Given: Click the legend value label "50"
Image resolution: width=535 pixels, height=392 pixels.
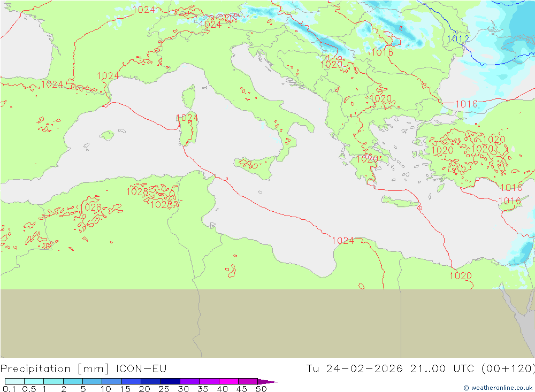Looking at the screenshot, I should click(x=262, y=389).
